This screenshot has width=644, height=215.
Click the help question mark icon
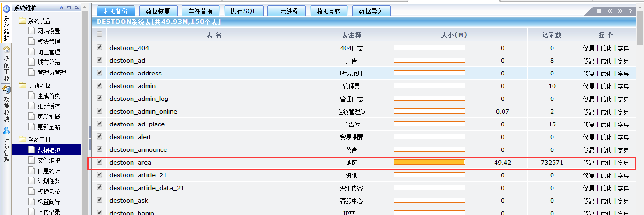630,11
